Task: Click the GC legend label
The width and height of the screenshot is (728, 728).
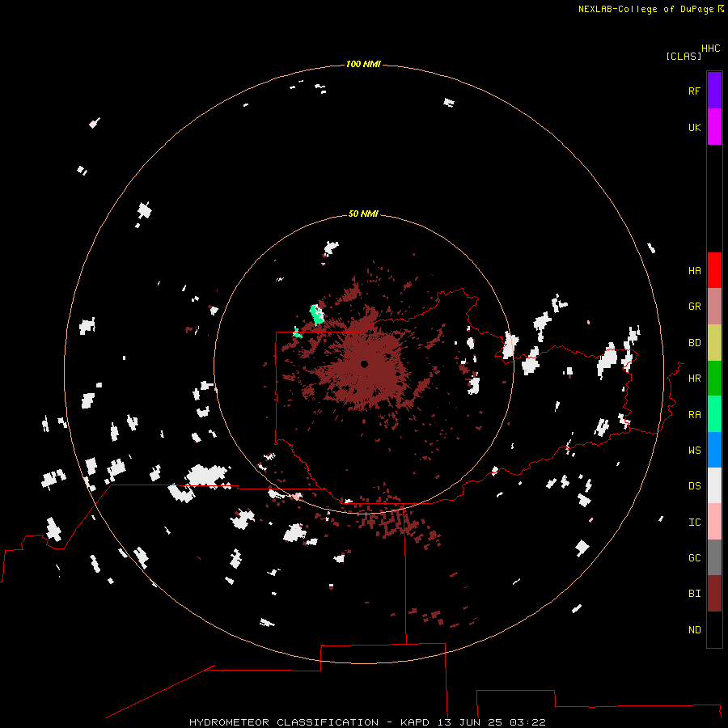Action: coord(694,558)
